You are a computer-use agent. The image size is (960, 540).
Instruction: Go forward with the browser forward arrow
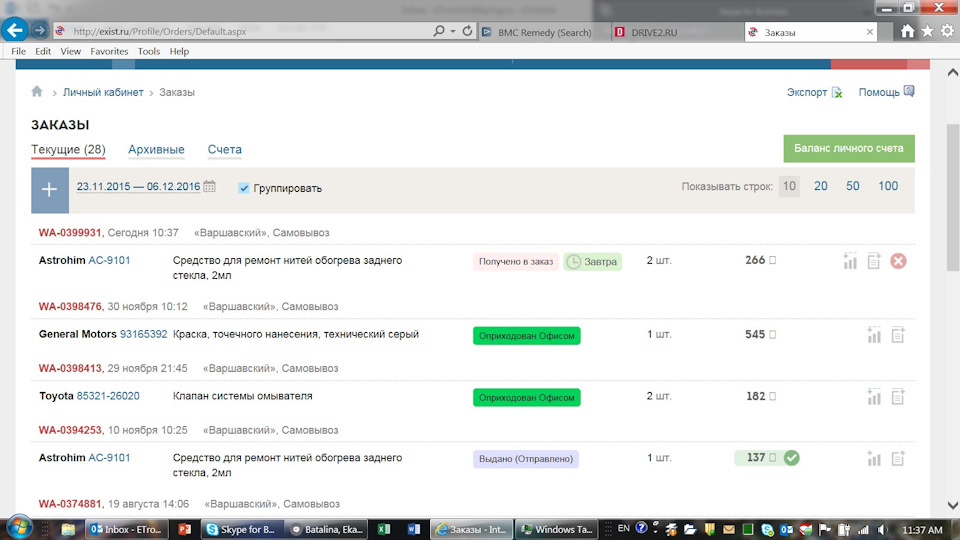click(39, 31)
